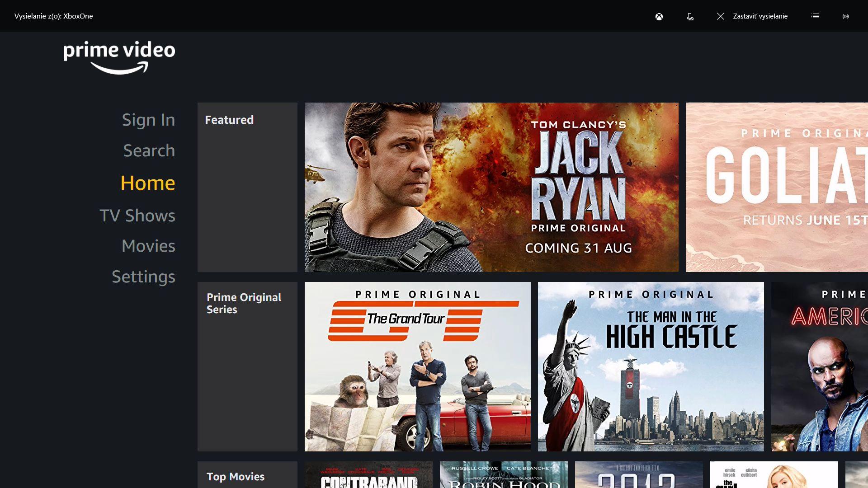Open TV Shows in the side menu
Image resolution: width=868 pixels, height=488 pixels.
point(137,216)
